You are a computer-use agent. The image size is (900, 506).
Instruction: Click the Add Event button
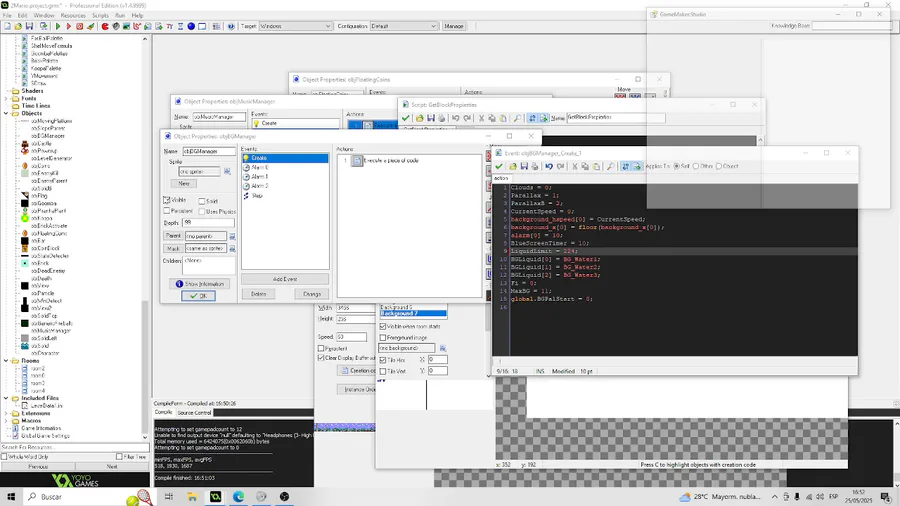coord(285,279)
